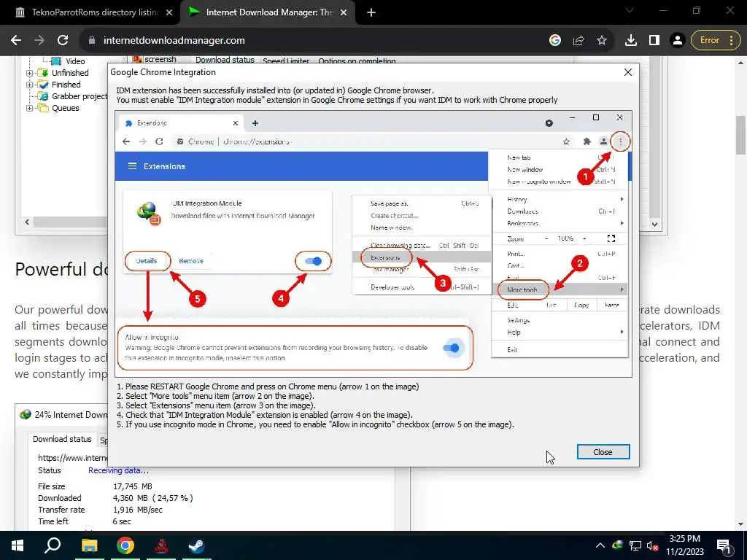Click Close in Google Chrome Integration dialog
Screen dimensions: 747x560
603,452
